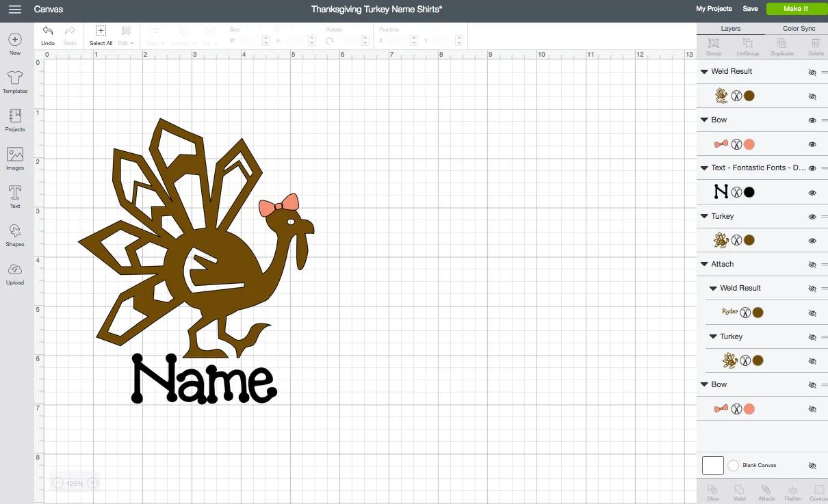Collapse the Attach group
The width and height of the screenshot is (828, 504).
tap(704, 264)
